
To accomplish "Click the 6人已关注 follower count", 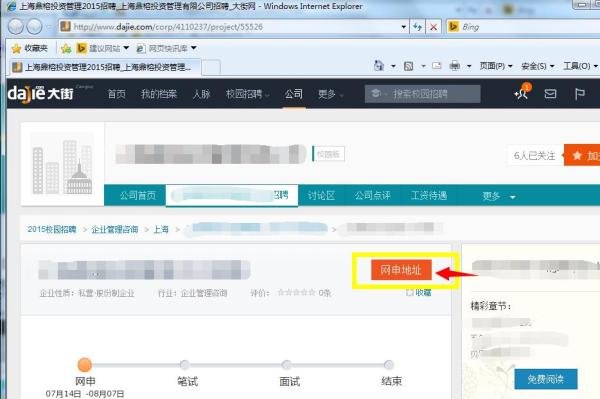I will pos(534,156).
